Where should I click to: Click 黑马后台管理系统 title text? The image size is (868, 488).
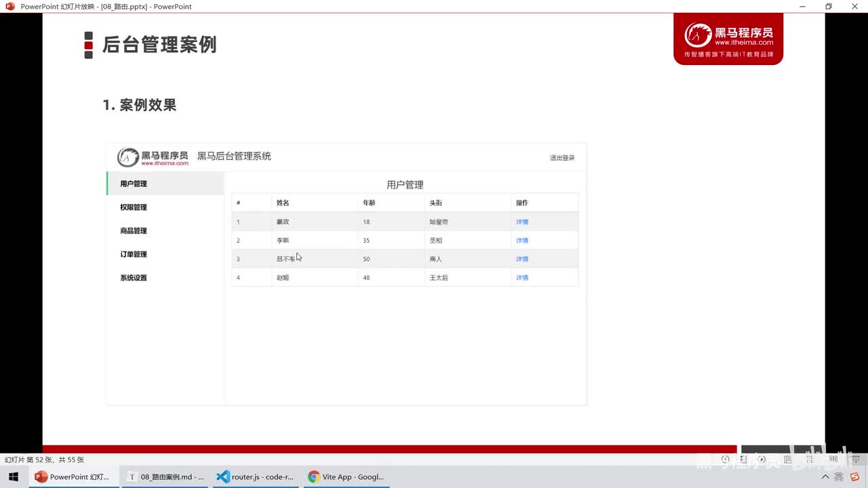coord(234,156)
